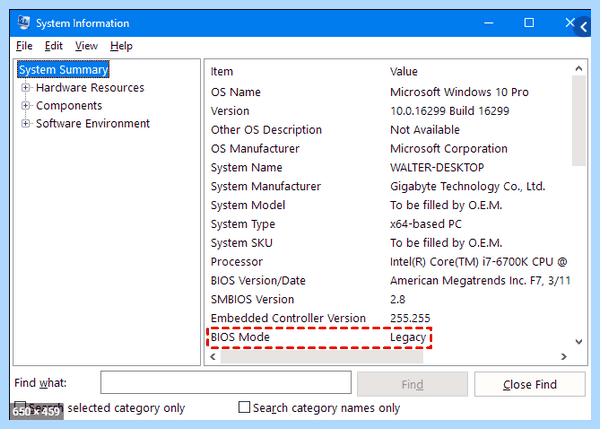Select the Processor row
This screenshot has height=429, width=600.
pos(388,262)
